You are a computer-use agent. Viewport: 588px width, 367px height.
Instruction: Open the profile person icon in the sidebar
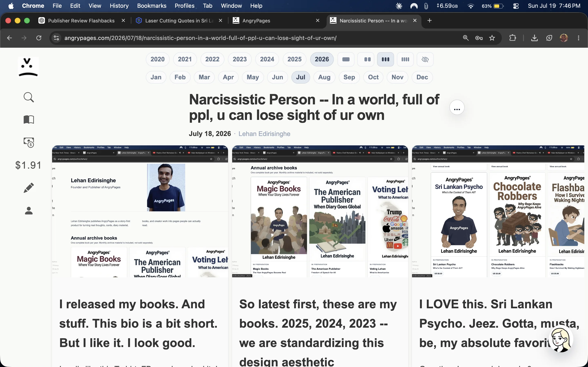coord(29,210)
